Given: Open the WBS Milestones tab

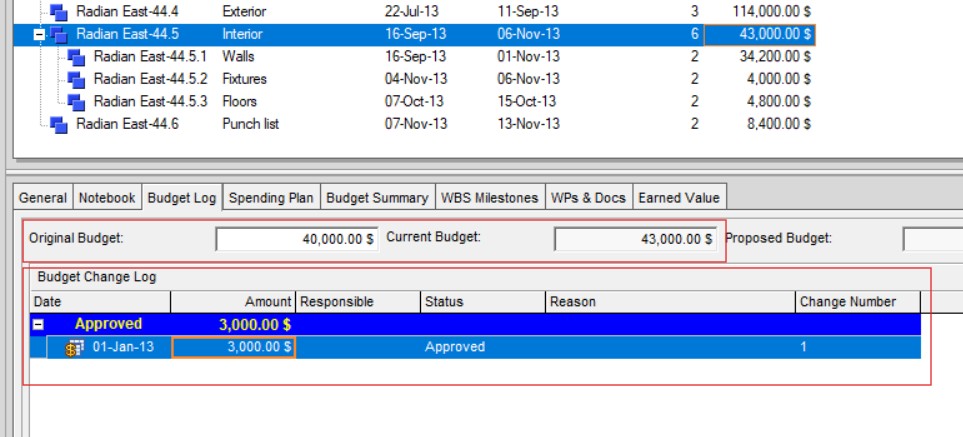Looking at the screenshot, I should coord(490,198).
